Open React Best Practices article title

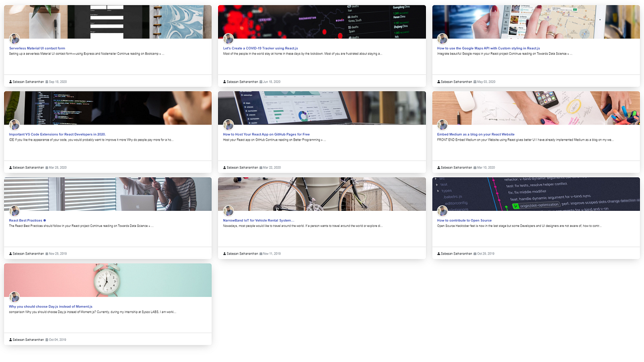tap(28, 220)
